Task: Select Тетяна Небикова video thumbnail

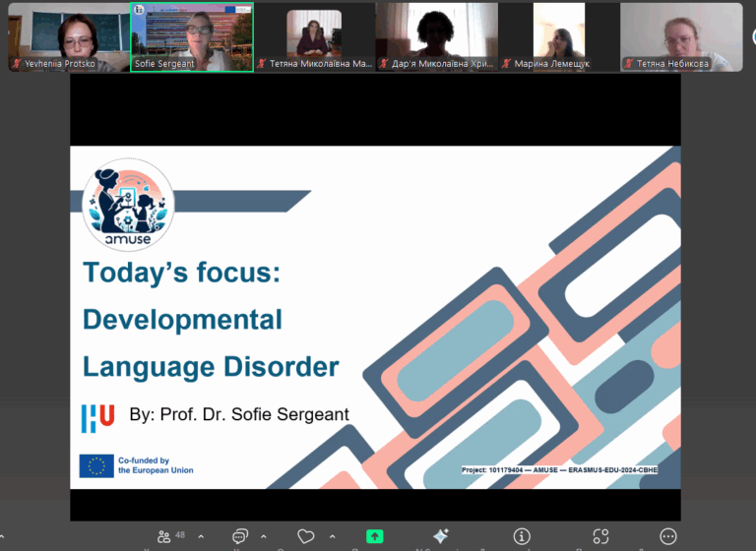Action: click(681, 37)
